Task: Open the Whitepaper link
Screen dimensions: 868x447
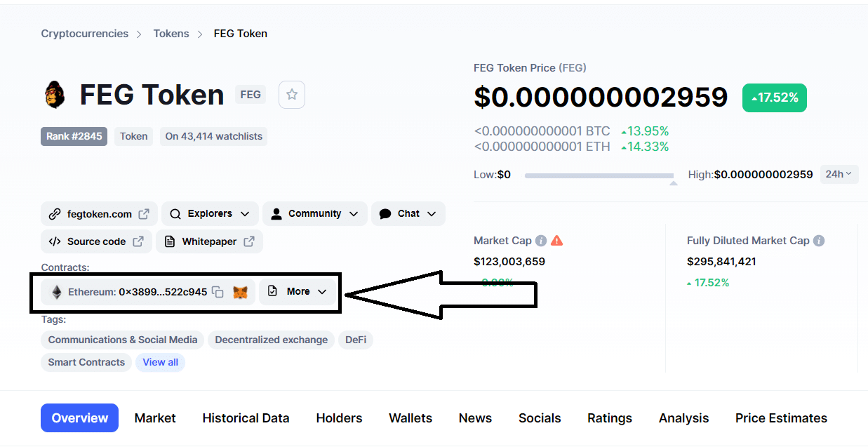Action: (x=209, y=241)
